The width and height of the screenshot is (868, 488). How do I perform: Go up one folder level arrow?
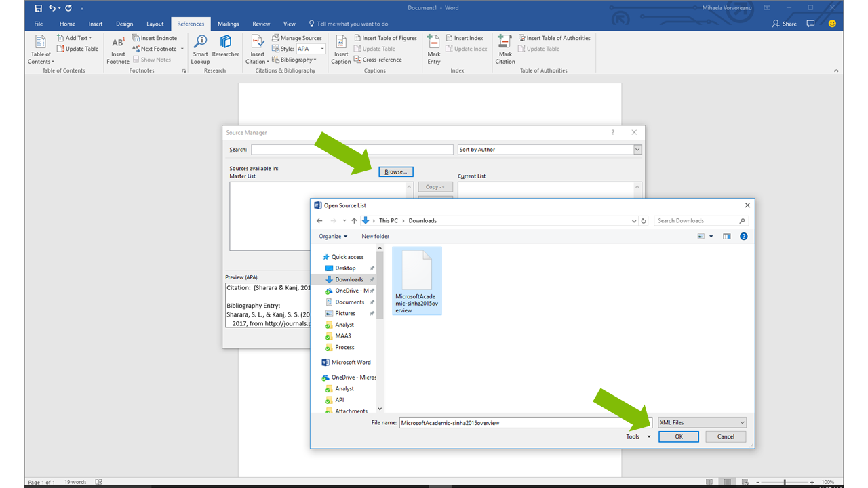354,221
